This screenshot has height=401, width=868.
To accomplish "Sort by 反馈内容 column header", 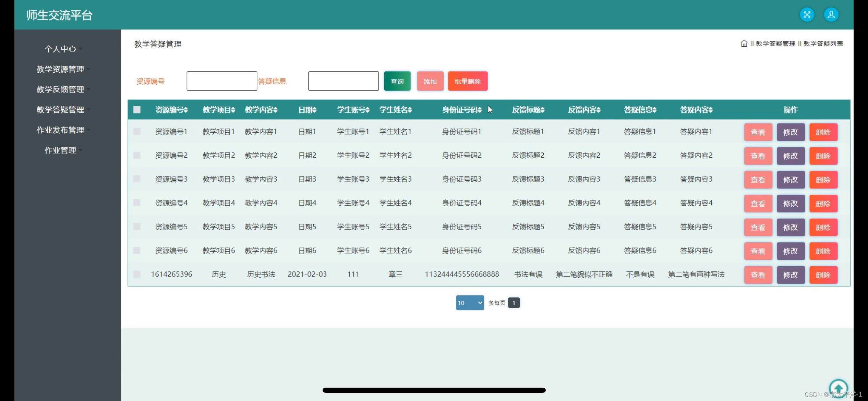I will click(584, 110).
